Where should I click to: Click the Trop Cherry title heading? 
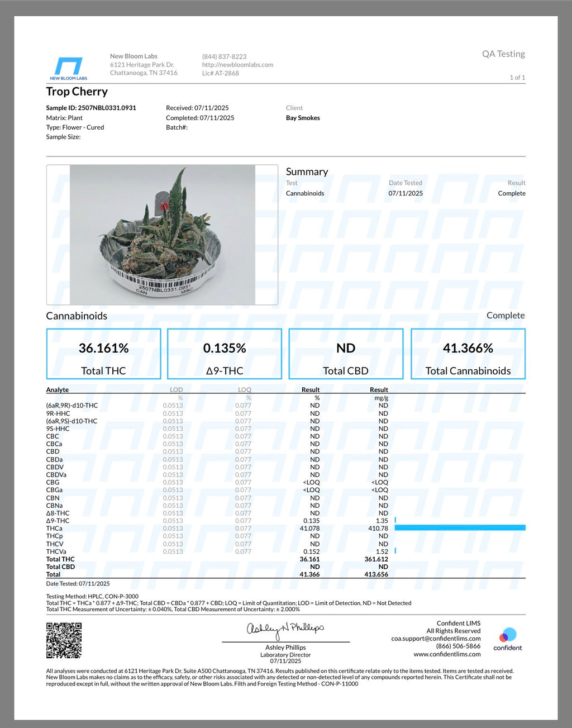tap(77, 92)
